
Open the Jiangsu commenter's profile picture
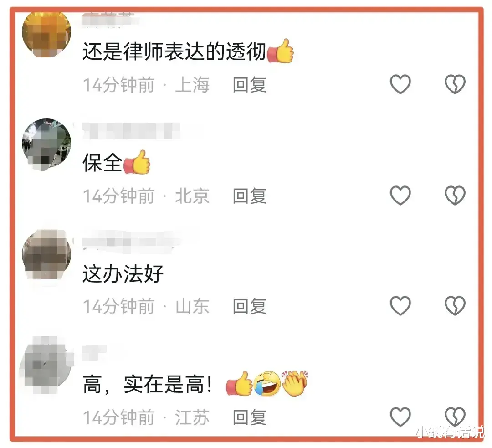coord(46,365)
